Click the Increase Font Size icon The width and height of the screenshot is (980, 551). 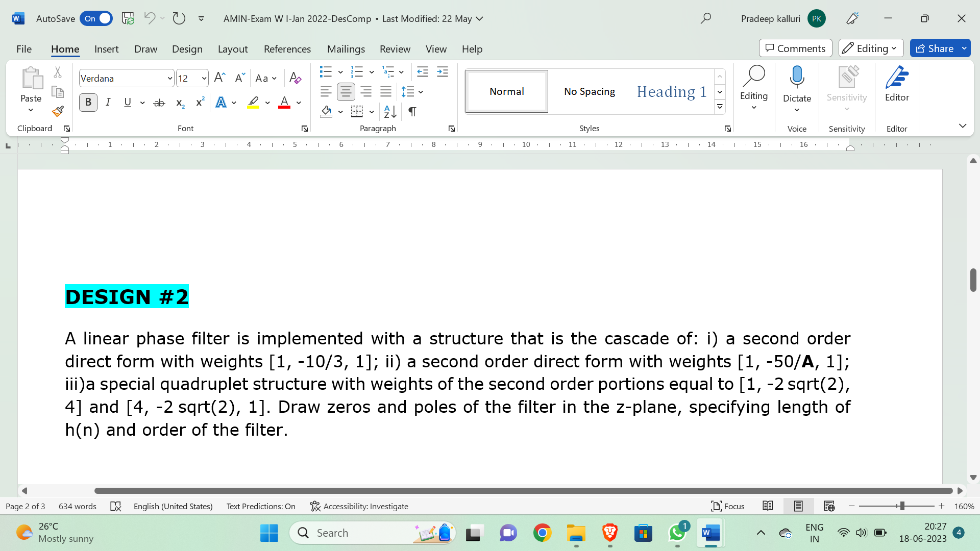pos(219,78)
